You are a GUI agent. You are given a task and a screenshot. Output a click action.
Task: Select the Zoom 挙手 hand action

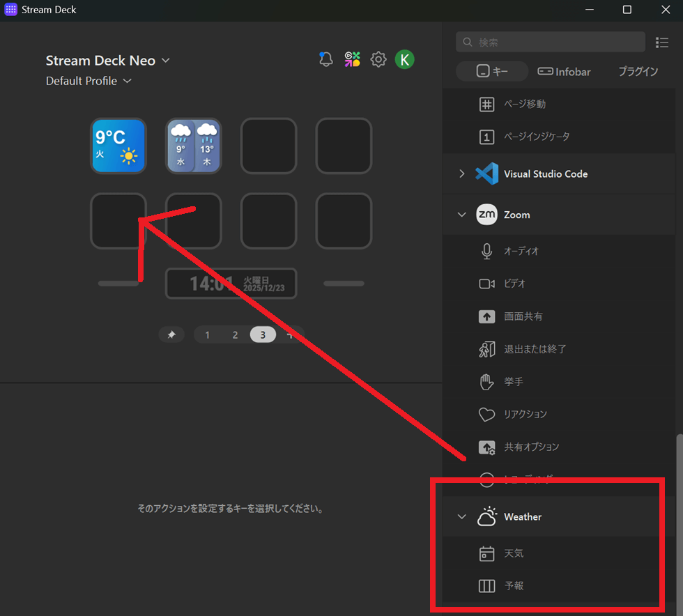click(512, 382)
